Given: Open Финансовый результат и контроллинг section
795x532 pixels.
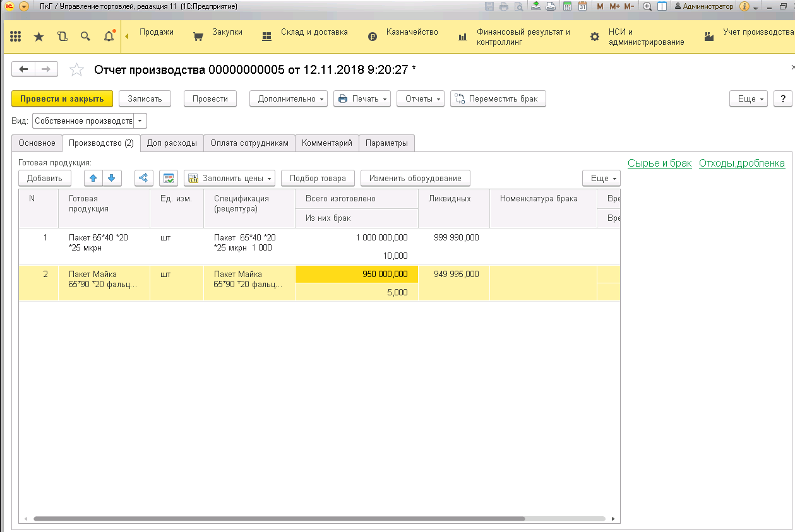Looking at the screenshot, I should [x=515, y=37].
